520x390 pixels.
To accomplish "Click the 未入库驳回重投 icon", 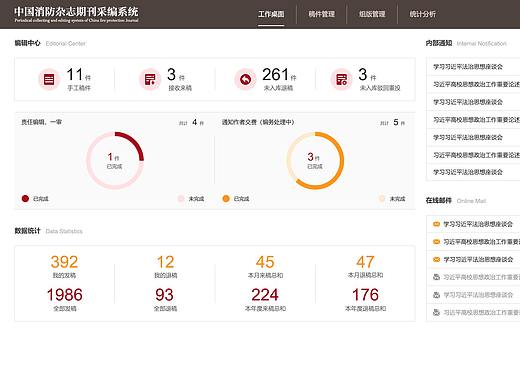I will 342,79.
